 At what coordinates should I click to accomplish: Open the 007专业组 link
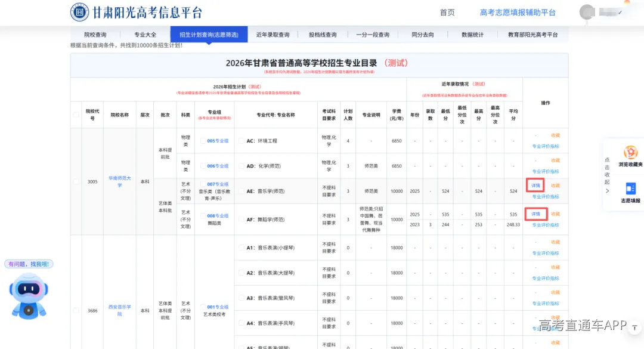(218, 184)
